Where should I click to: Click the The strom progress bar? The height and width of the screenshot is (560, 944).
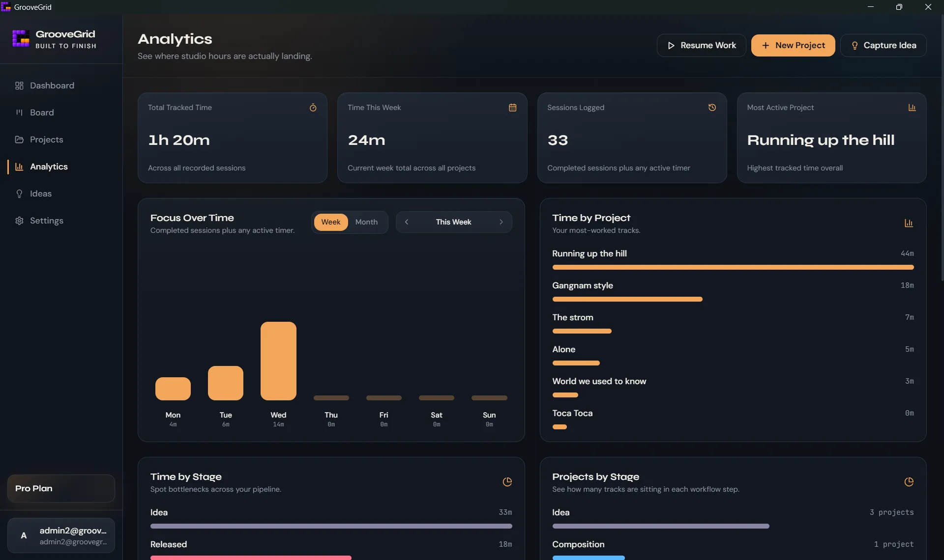[x=582, y=331]
